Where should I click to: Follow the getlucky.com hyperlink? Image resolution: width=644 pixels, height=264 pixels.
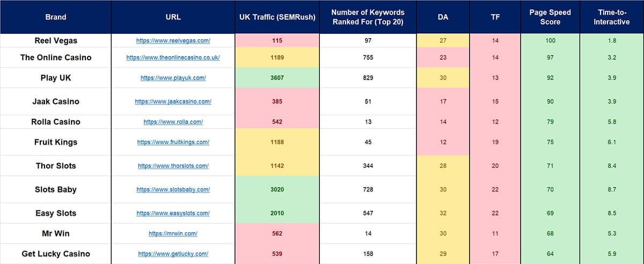tap(173, 254)
